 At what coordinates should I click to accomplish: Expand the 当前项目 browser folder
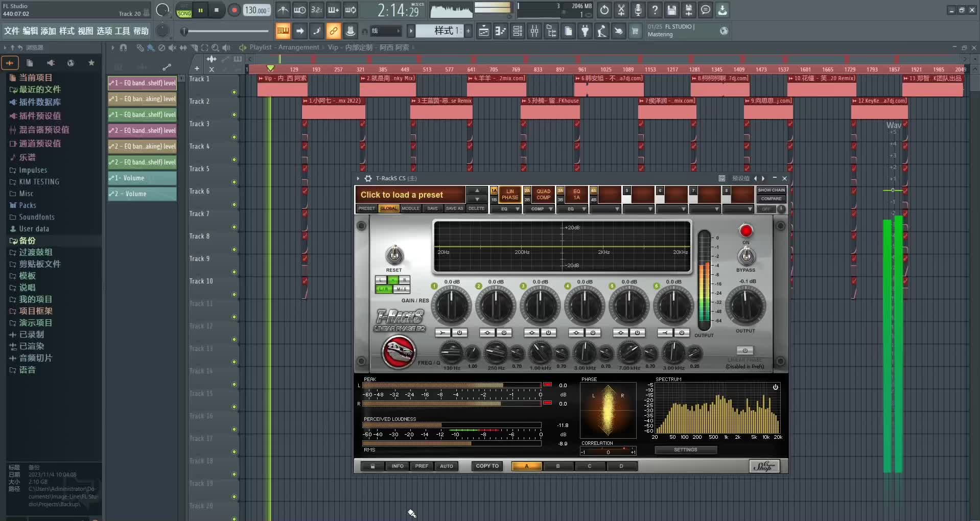pos(35,78)
